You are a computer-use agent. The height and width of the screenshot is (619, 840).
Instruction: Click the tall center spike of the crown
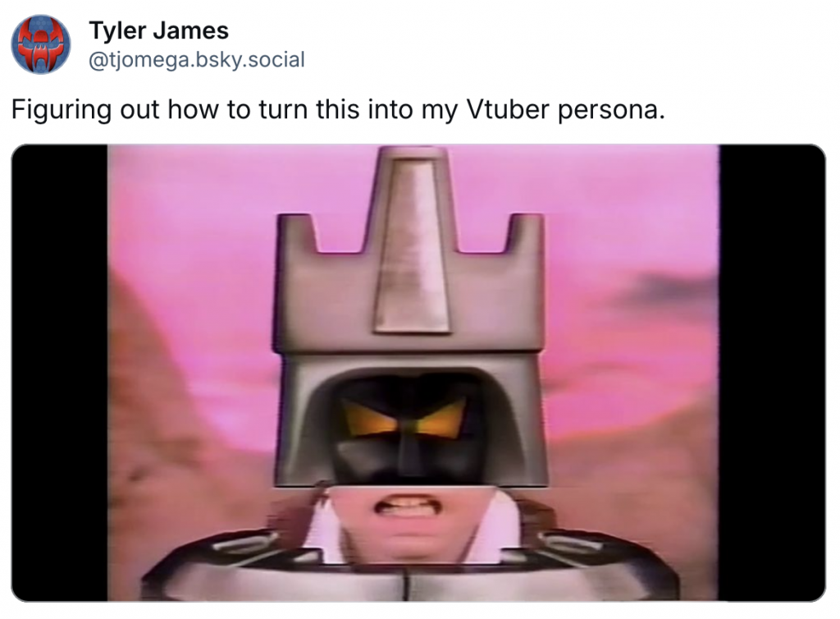point(412,243)
